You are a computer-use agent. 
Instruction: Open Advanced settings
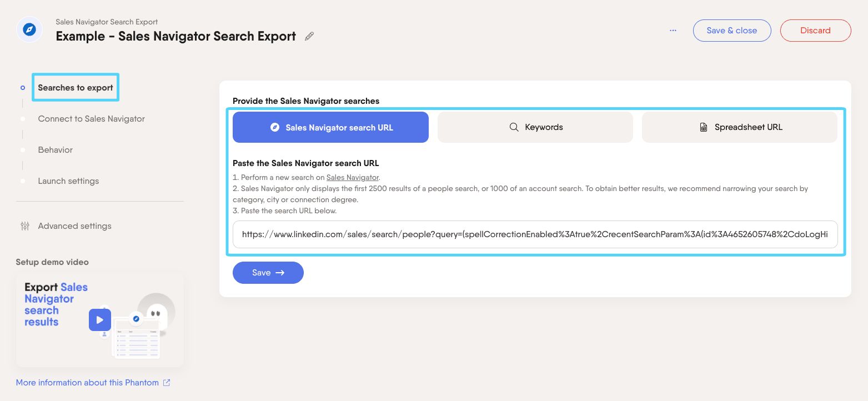pos(74,226)
